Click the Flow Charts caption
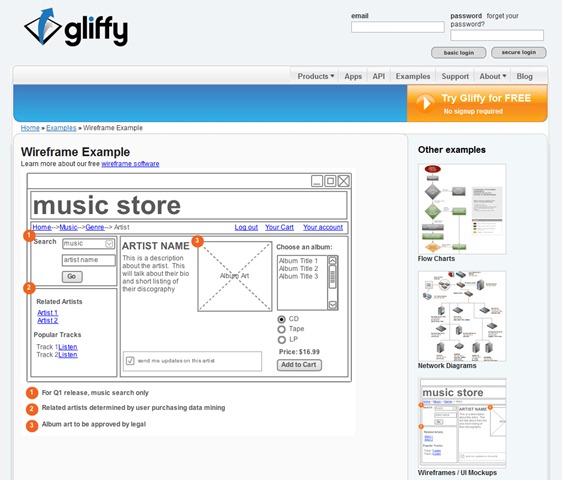 (x=436, y=258)
